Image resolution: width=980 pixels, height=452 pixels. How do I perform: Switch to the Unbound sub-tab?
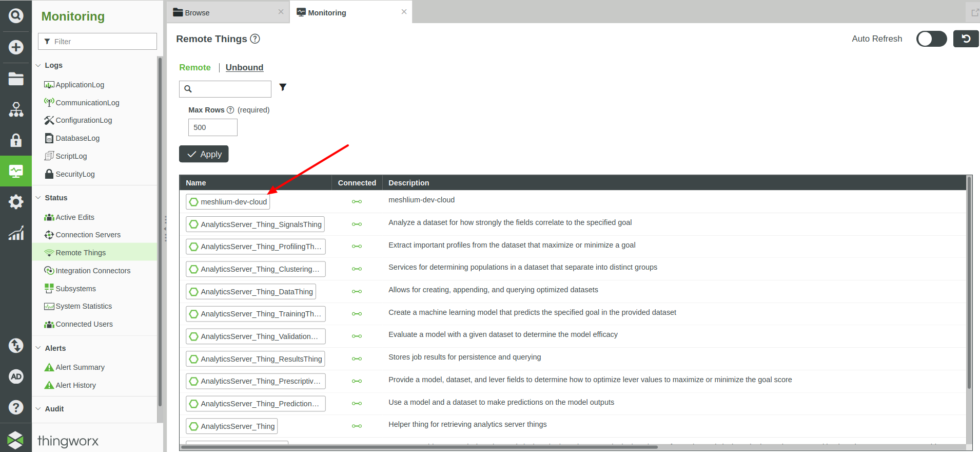tap(244, 67)
